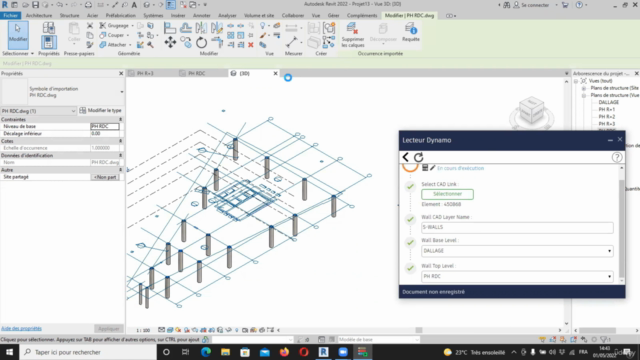Select the Text tool in quick access toolbar
Image resolution: width=640 pixels, height=360 pixels.
[x=134, y=5]
